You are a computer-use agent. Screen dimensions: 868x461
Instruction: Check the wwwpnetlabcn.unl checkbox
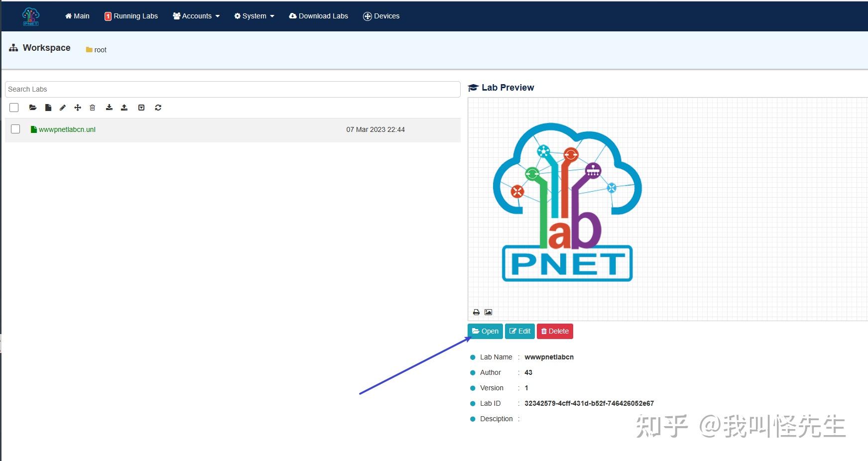pos(15,129)
